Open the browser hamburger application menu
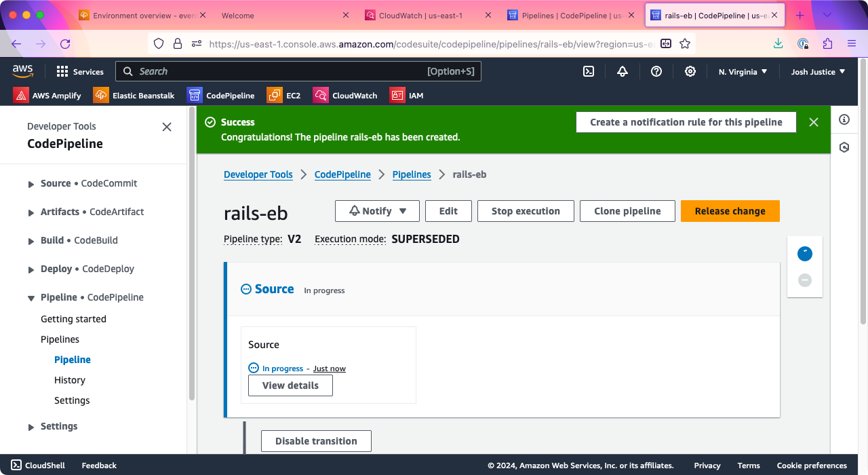This screenshot has height=475, width=868. pyautogui.click(x=852, y=43)
